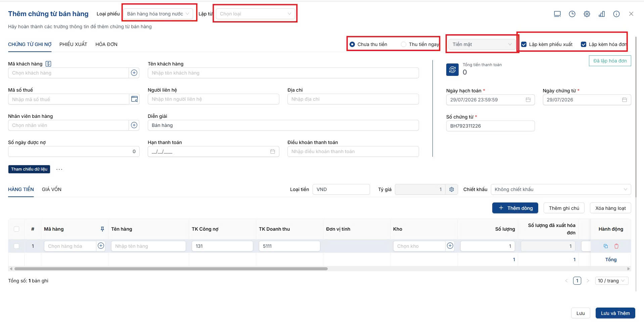644x323 pixels.
Task: Delete row 1 with red trash icon
Action: point(616,246)
